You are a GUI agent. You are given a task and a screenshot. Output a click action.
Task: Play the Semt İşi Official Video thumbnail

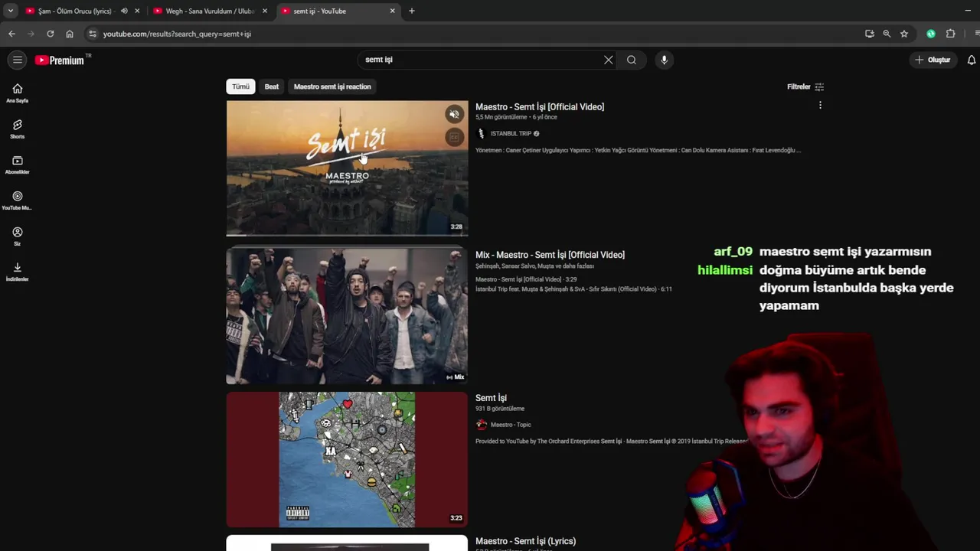pos(347,168)
